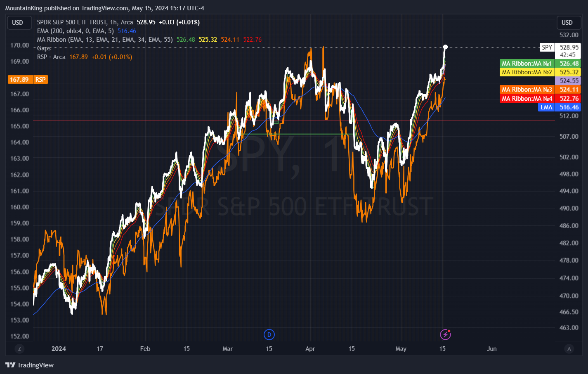Image resolution: width=588 pixels, height=374 pixels.
Task: Click the 522.76 red ribbon value in legend
Action: pyautogui.click(x=253, y=40)
